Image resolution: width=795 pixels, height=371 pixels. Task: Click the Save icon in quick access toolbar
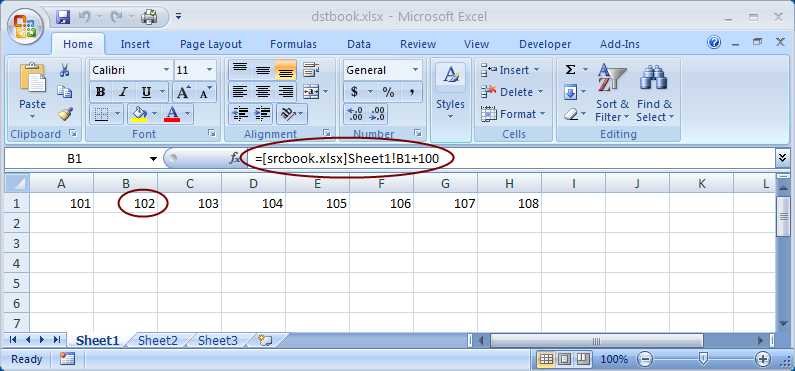click(x=63, y=18)
